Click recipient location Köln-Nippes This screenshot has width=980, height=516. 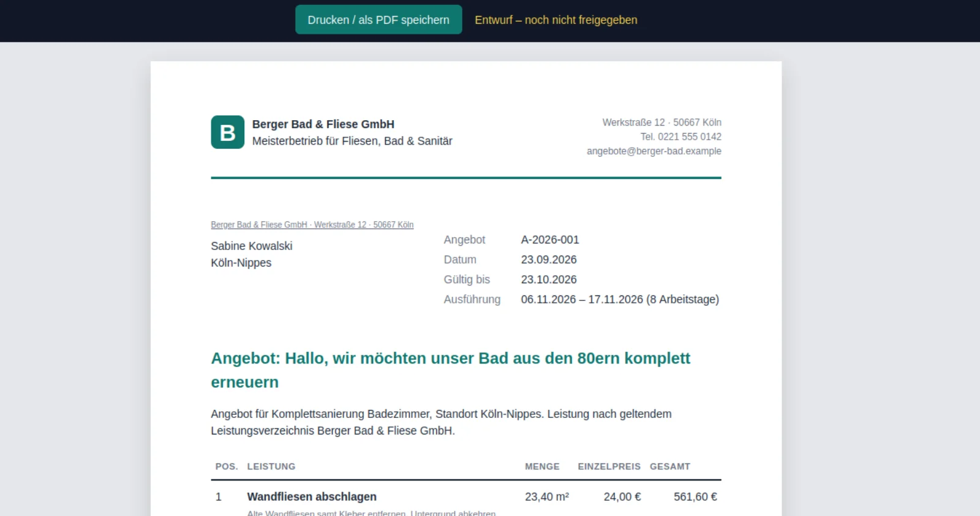[241, 263]
